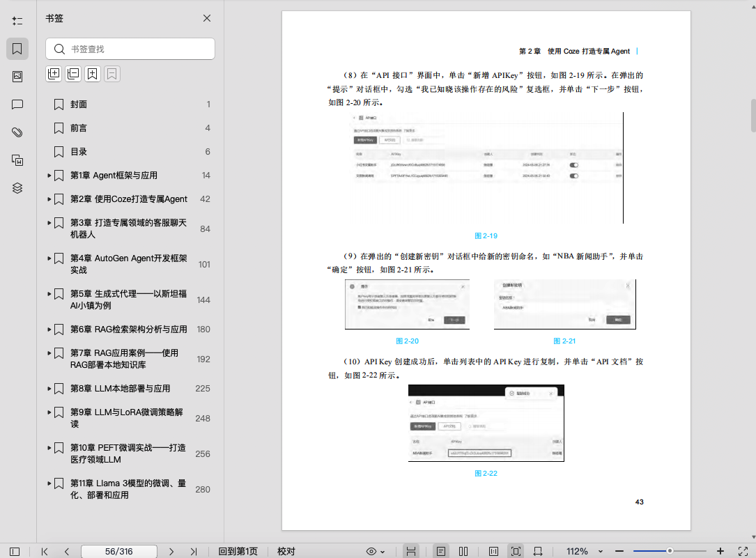Image resolution: width=756 pixels, height=558 pixels.
Task: Toggle the sidebar panel icon in status bar
Action: (15, 551)
